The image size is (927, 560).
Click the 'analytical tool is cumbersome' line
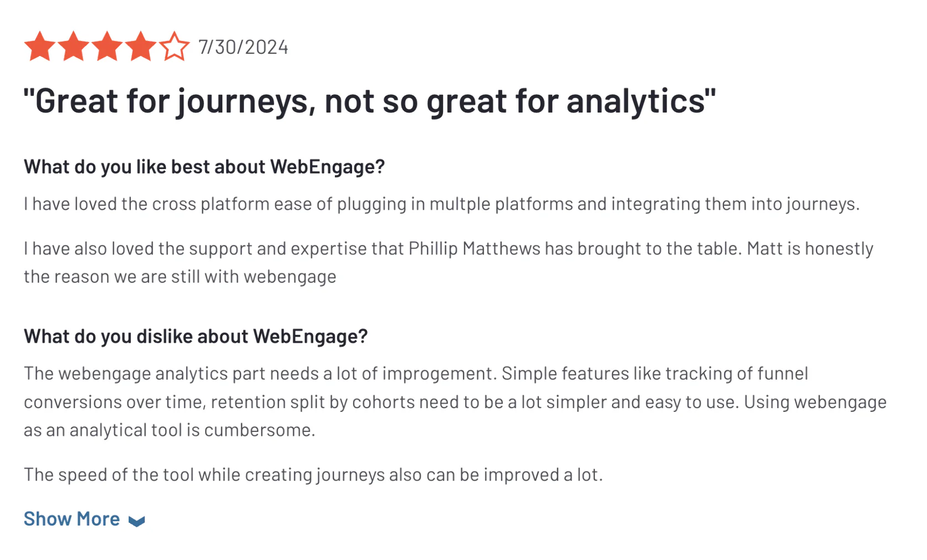[170, 430]
